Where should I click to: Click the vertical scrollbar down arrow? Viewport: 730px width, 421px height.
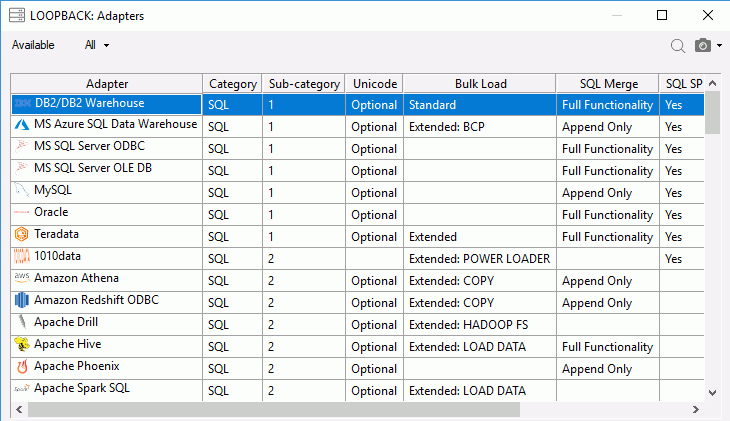coord(712,393)
